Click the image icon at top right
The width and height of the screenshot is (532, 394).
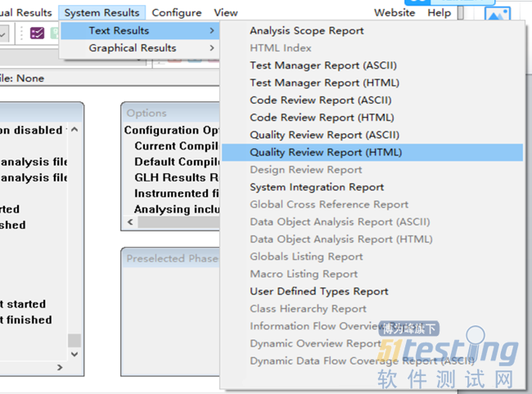click(x=497, y=16)
